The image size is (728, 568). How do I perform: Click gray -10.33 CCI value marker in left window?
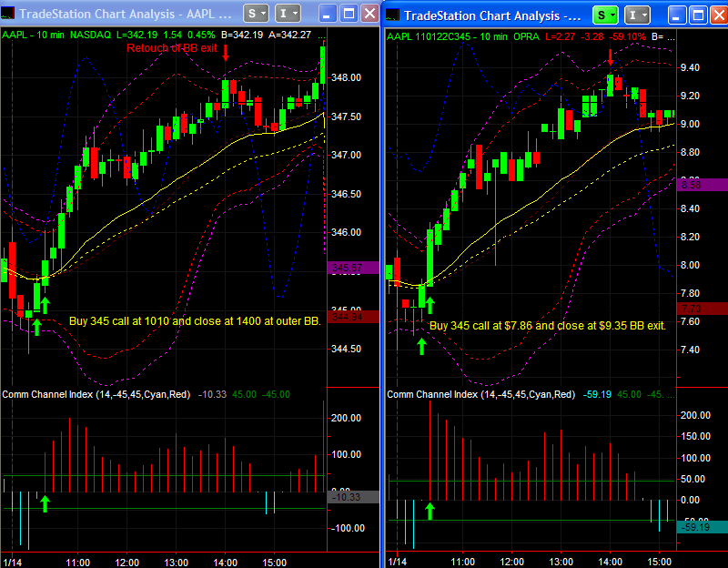click(x=353, y=497)
